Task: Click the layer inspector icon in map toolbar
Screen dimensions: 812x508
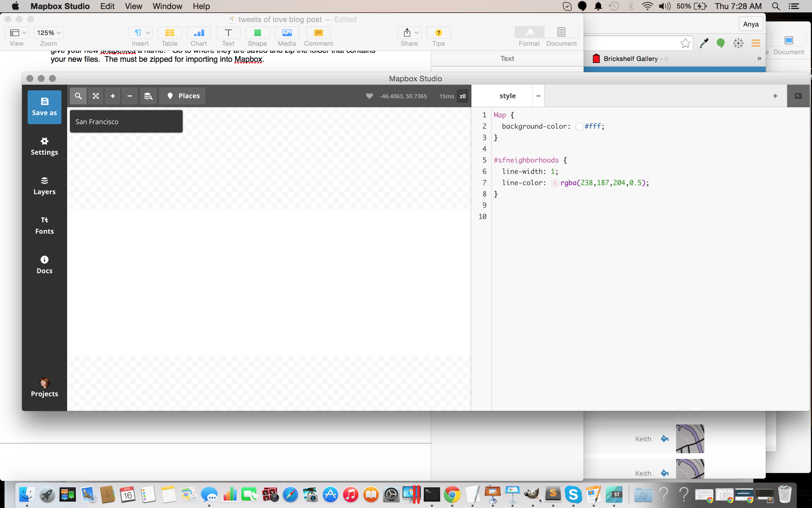Action: point(148,96)
